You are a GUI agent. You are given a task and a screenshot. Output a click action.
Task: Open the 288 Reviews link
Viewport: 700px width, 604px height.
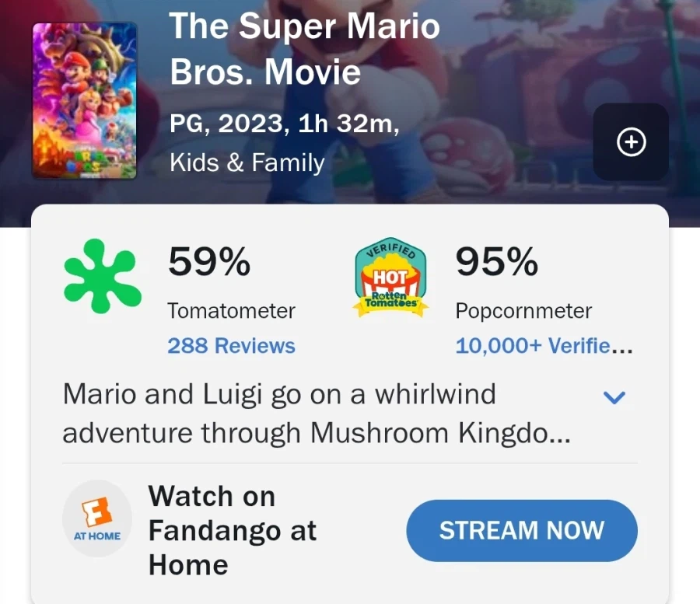[231, 346]
